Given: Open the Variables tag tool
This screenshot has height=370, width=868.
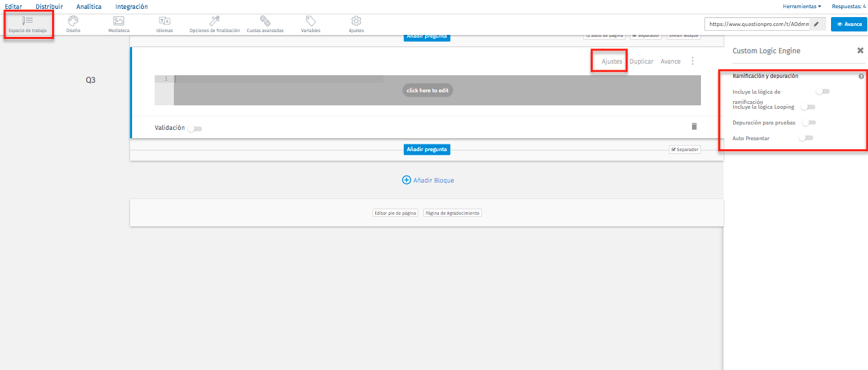Looking at the screenshot, I should tap(310, 25).
